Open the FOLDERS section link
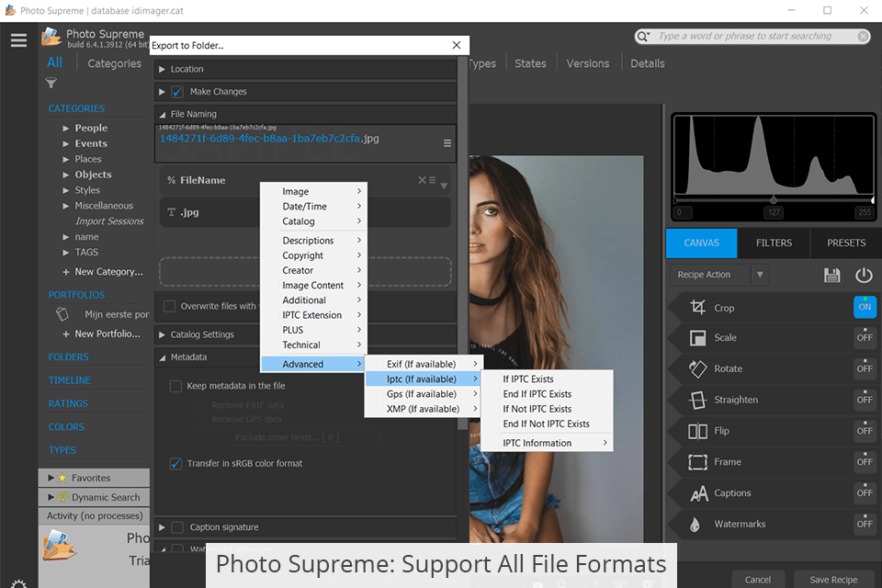 69,356
